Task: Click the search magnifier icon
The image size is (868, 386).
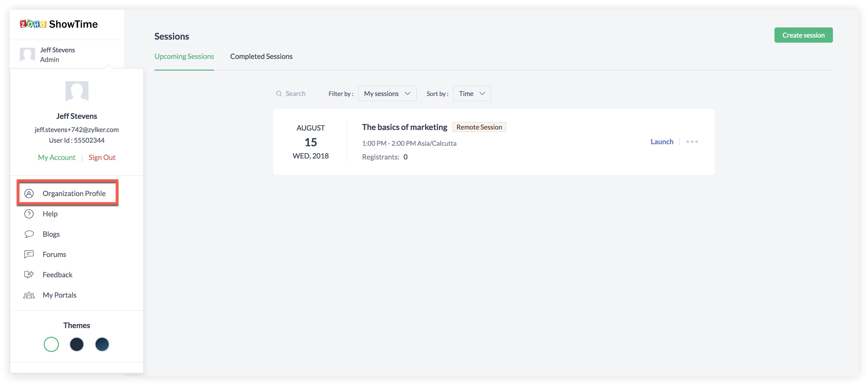Action: coord(279,94)
